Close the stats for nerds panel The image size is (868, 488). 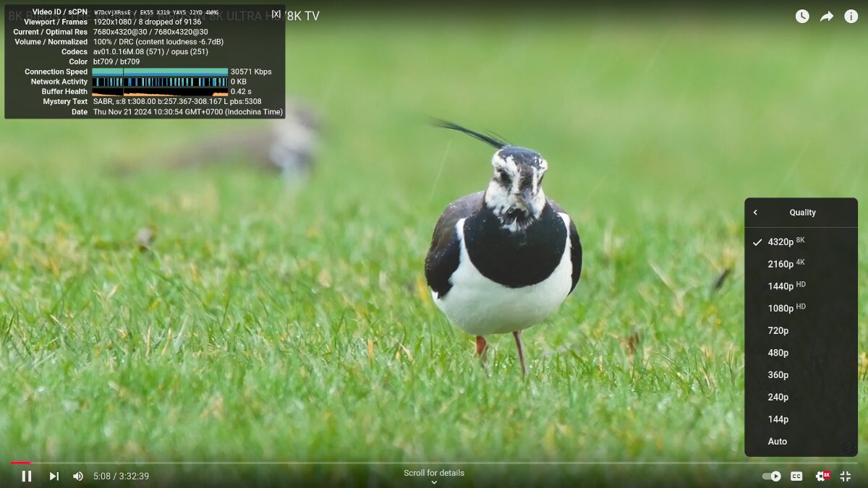click(276, 14)
